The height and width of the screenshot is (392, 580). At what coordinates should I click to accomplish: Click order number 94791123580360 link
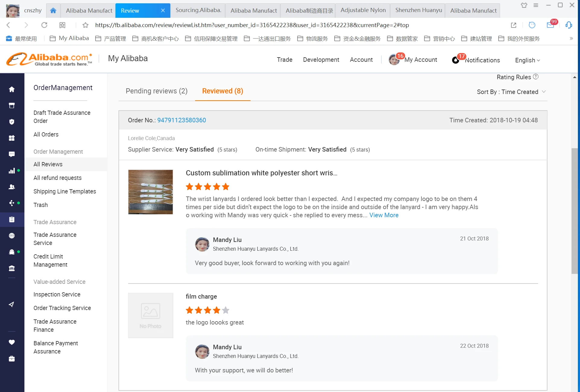(x=181, y=120)
